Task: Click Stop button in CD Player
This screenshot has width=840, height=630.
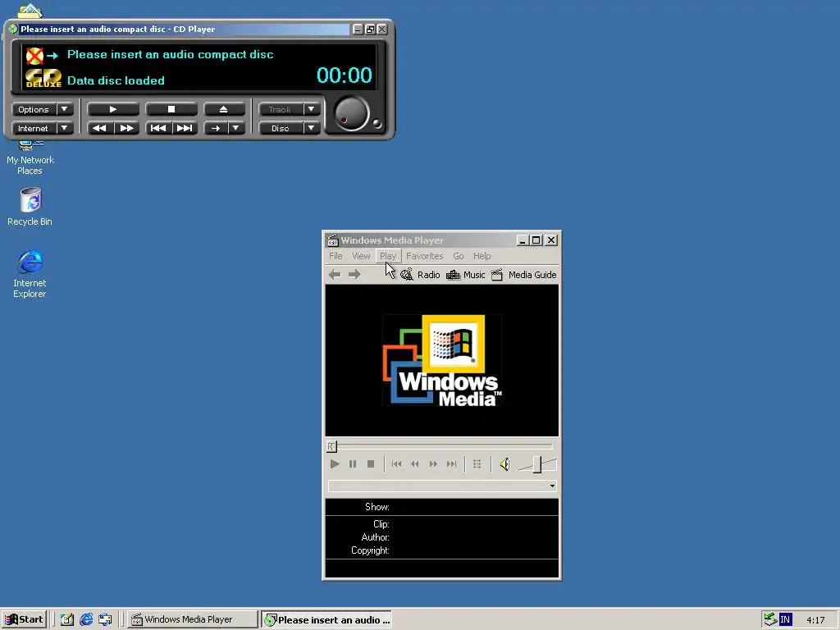Action: pos(171,109)
